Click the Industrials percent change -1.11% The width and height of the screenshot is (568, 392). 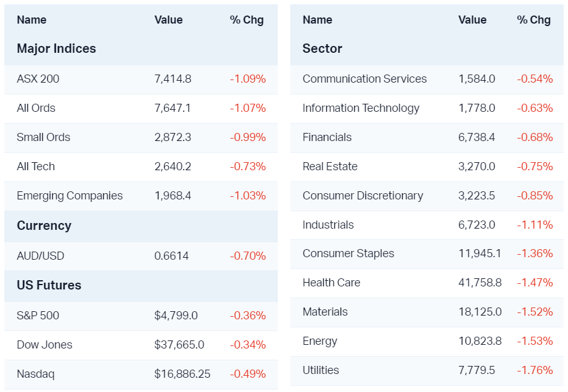pos(534,225)
